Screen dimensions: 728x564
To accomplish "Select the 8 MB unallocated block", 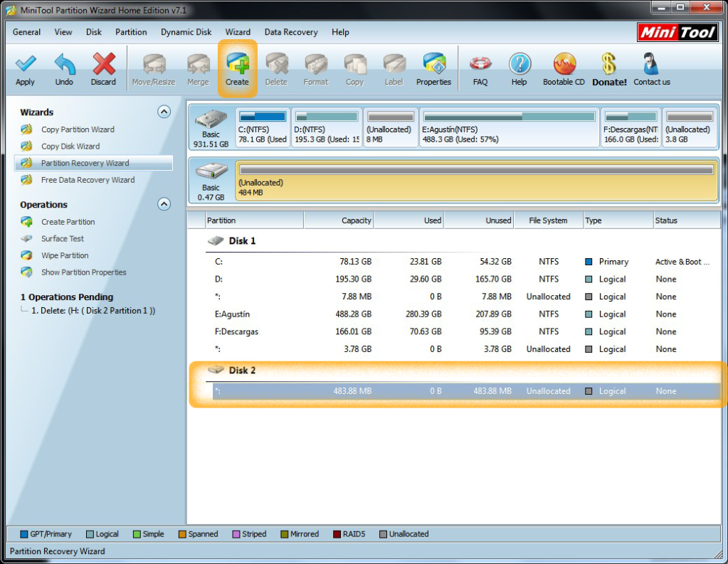I will [391, 127].
